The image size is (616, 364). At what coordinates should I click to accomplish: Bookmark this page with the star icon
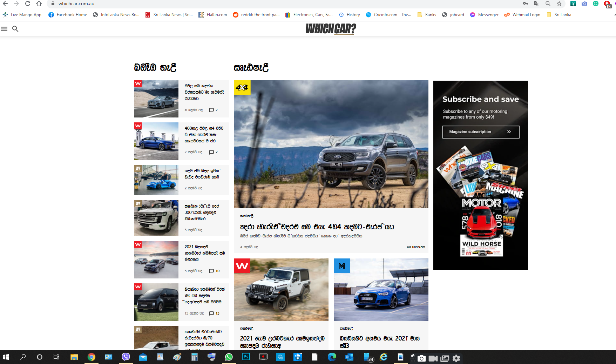point(559,4)
